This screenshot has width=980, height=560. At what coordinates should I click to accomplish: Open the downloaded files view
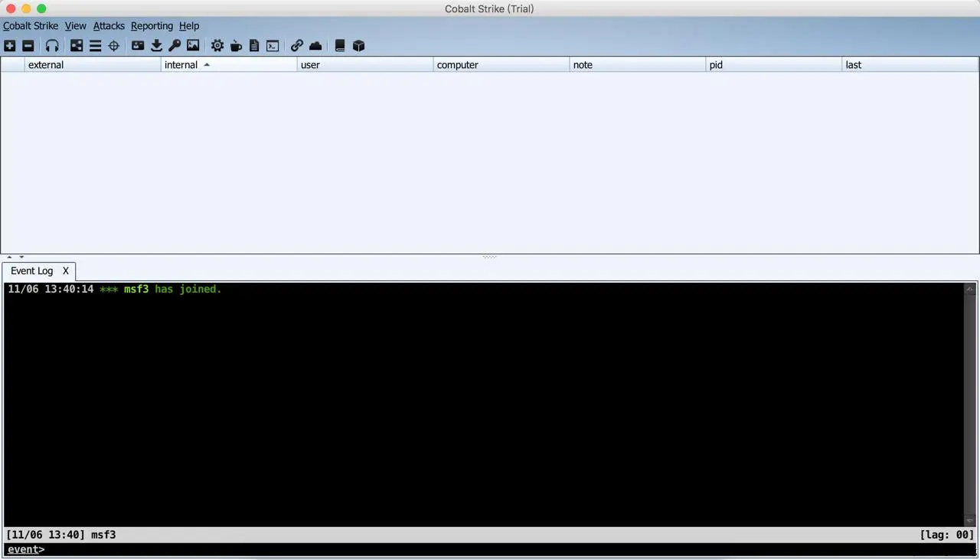click(156, 46)
